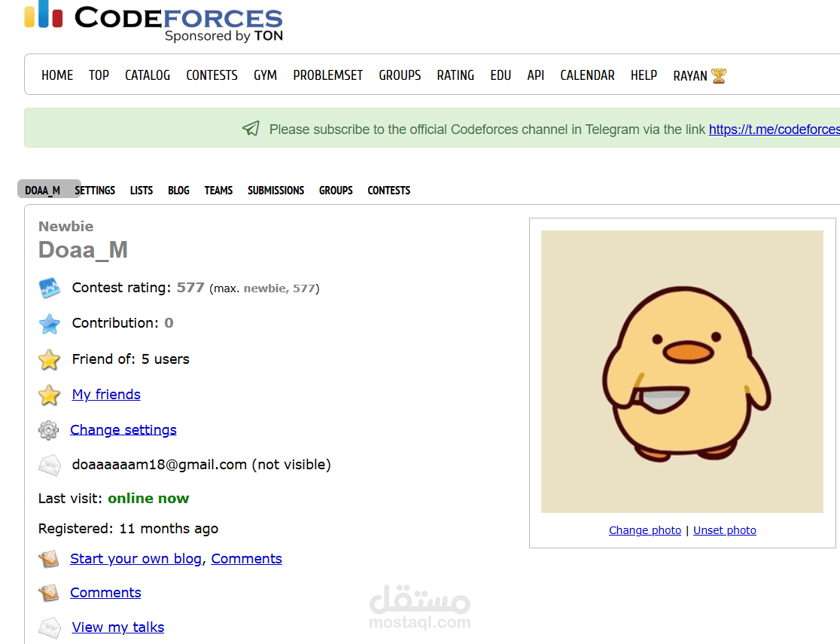Click the envelope icon beside View my talks
The image size is (840, 644).
tap(49, 628)
